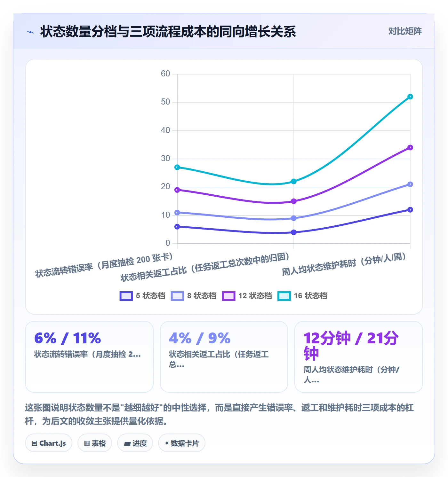
Task: Select the 8 状态档 point at value 9
Action: pos(294,218)
